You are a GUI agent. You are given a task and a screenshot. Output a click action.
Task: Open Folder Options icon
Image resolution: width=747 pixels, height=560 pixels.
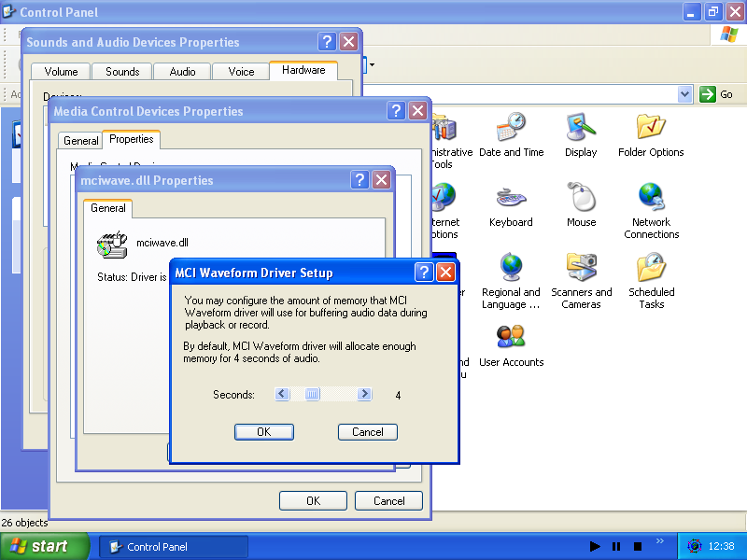click(x=651, y=128)
